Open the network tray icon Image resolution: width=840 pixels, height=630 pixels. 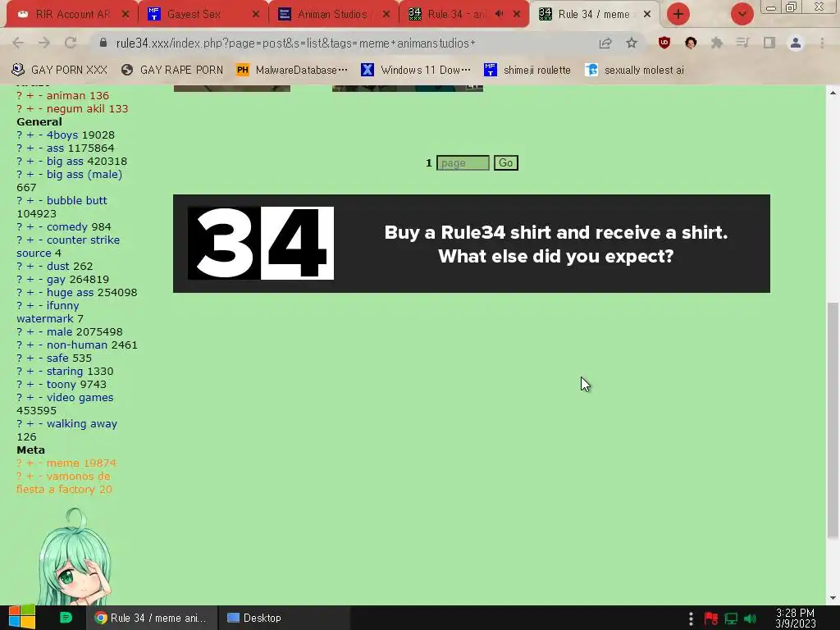(731, 619)
